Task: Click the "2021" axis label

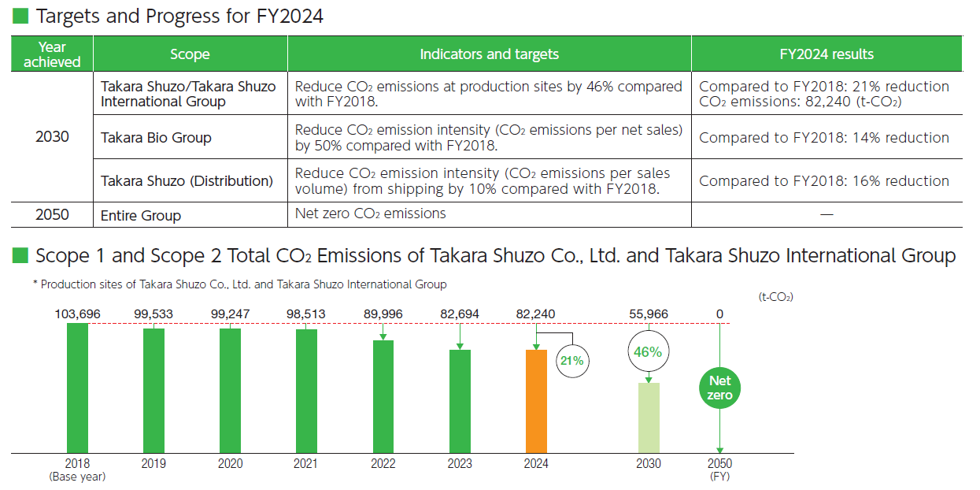Action: [306, 464]
